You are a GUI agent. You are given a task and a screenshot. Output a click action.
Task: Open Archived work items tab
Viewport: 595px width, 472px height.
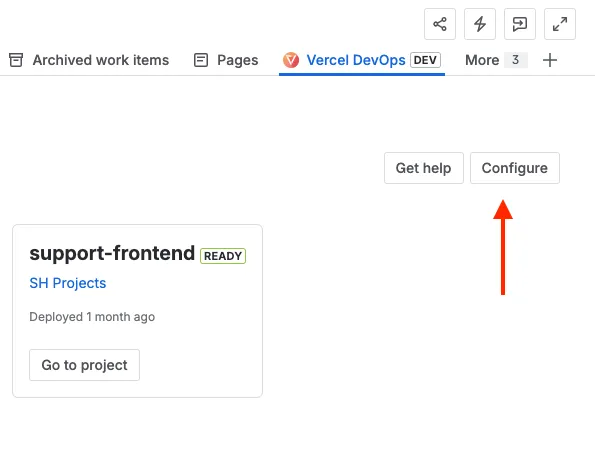89,60
